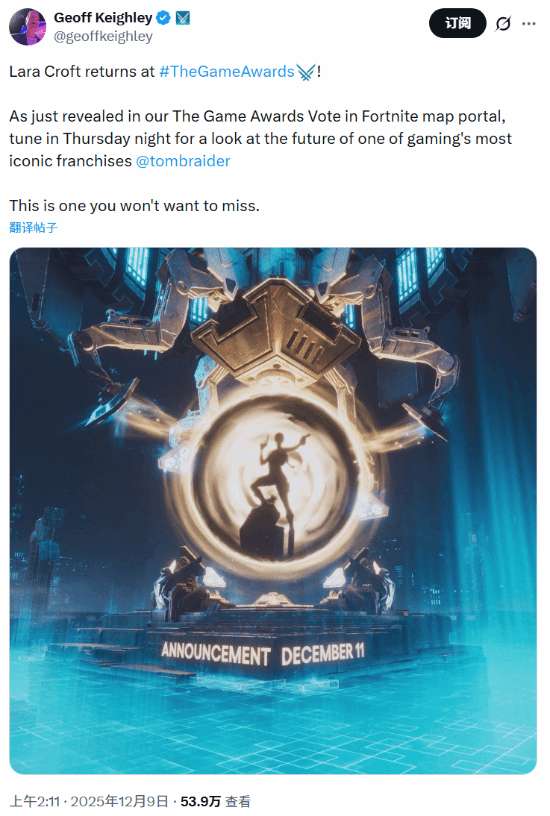Click the 上午2:11 post timestamp

point(35,801)
